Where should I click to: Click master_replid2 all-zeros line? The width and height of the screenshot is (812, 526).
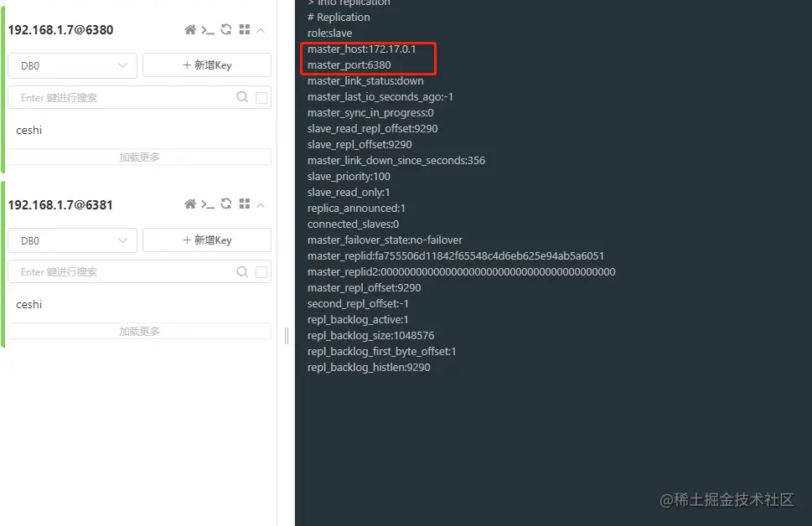[x=462, y=272]
